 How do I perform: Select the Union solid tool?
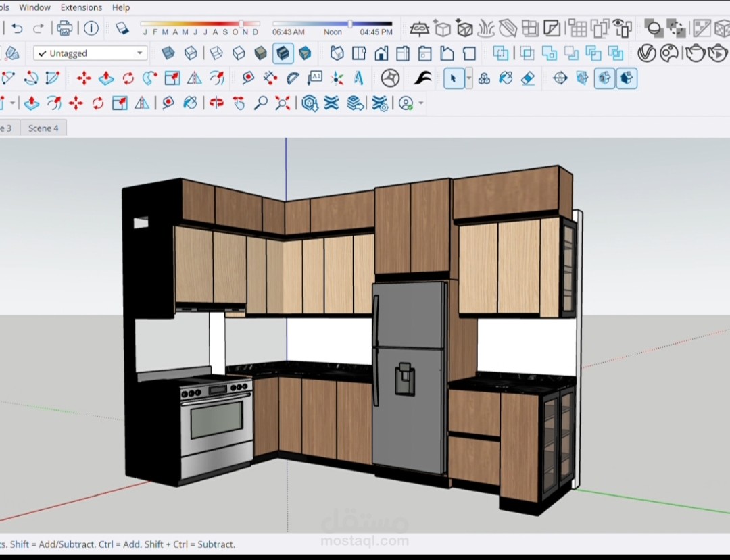[550, 53]
